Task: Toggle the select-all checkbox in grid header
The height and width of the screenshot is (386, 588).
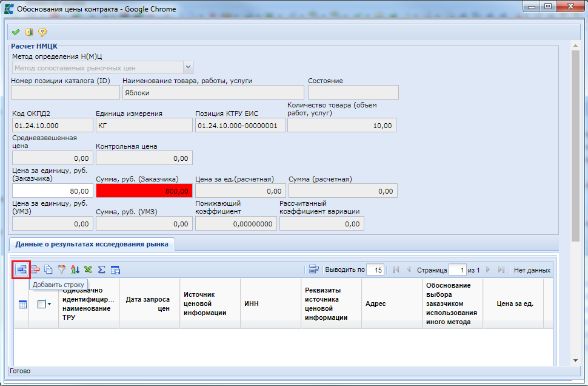Action: click(x=41, y=305)
